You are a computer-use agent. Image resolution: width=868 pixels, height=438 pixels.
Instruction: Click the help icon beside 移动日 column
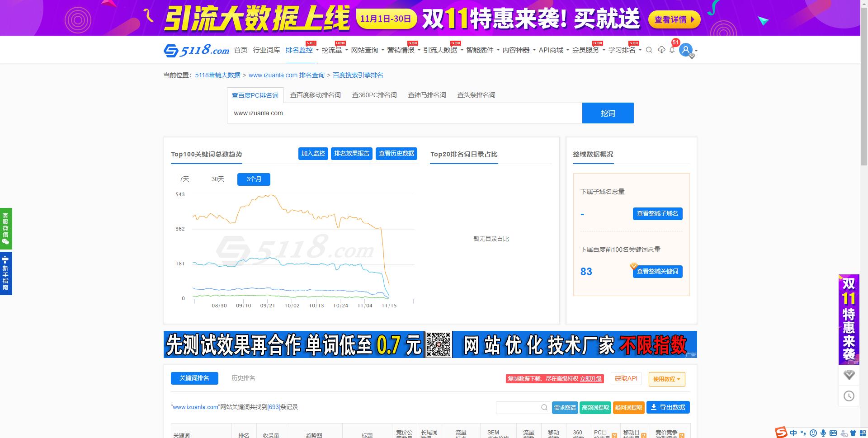pyautogui.click(x=644, y=435)
